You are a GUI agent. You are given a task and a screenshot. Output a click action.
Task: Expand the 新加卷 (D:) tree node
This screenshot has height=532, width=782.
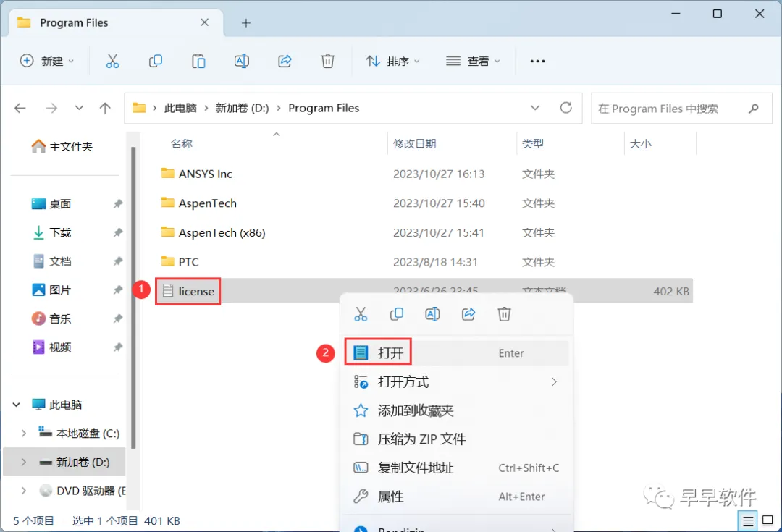[x=23, y=463]
